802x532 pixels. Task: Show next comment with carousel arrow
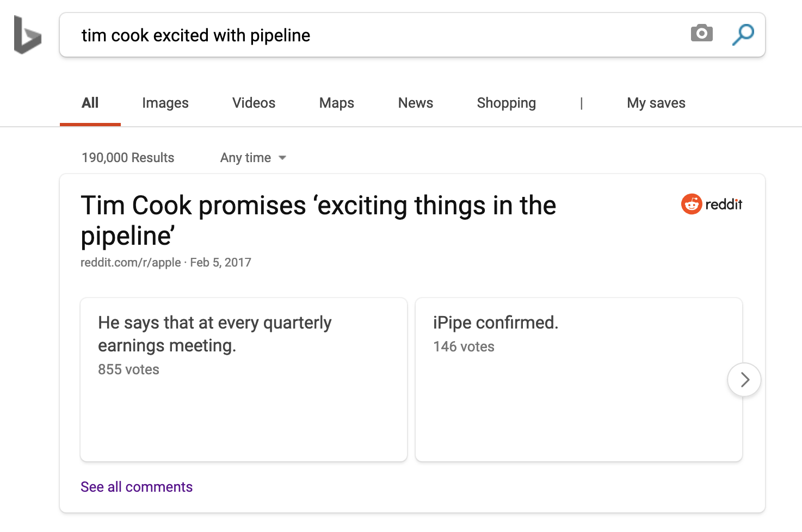pyautogui.click(x=744, y=379)
